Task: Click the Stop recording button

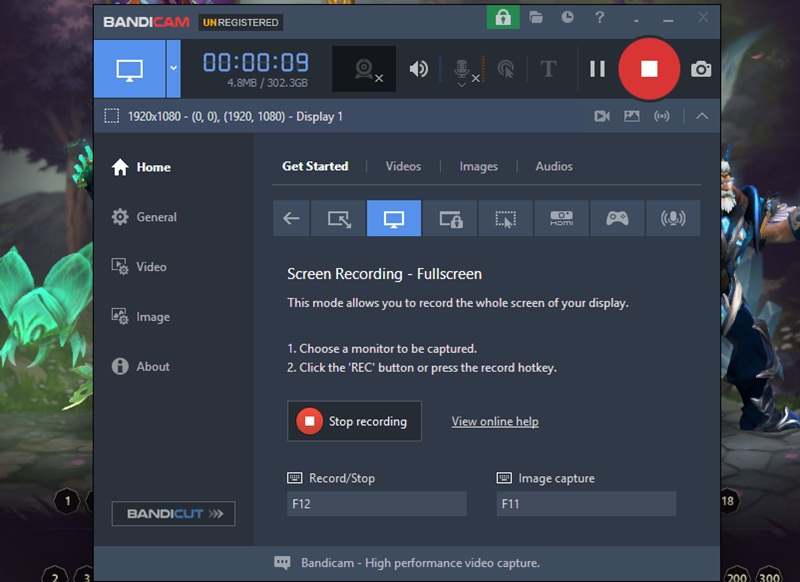Action: click(x=355, y=421)
